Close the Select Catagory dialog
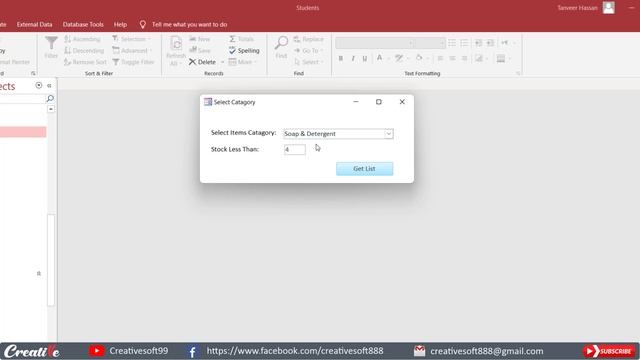This screenshot has height=360, width=640. point(402,102)
